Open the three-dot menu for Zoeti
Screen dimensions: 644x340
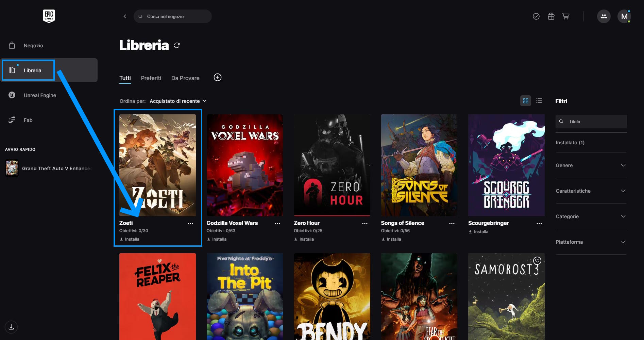coord(190,224)
